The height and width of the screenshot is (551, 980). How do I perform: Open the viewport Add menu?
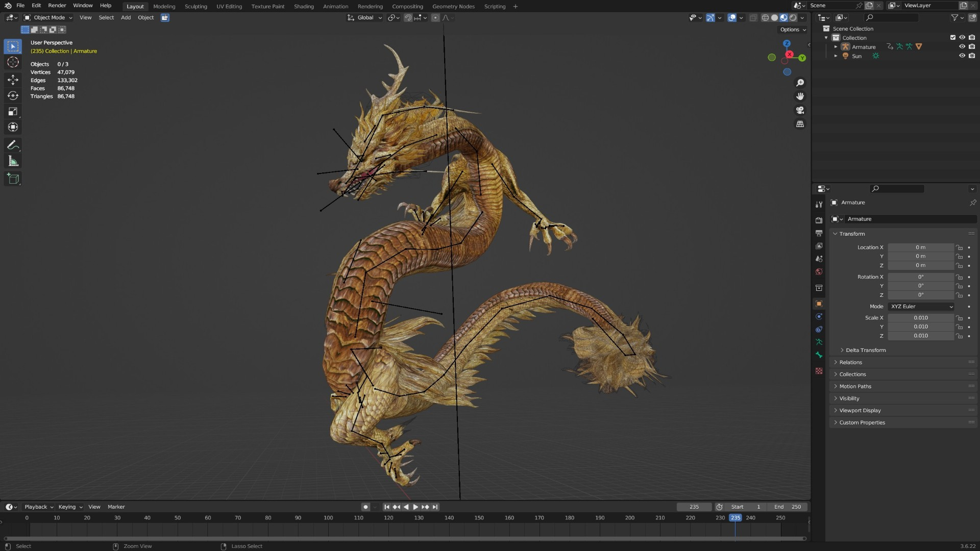[x=126, y=17]
